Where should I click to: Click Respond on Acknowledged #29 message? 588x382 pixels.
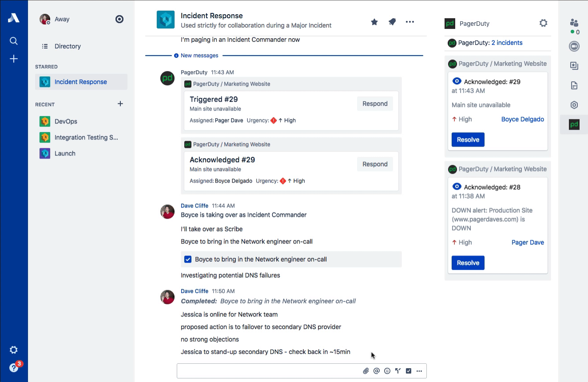[x=375, y=164]
